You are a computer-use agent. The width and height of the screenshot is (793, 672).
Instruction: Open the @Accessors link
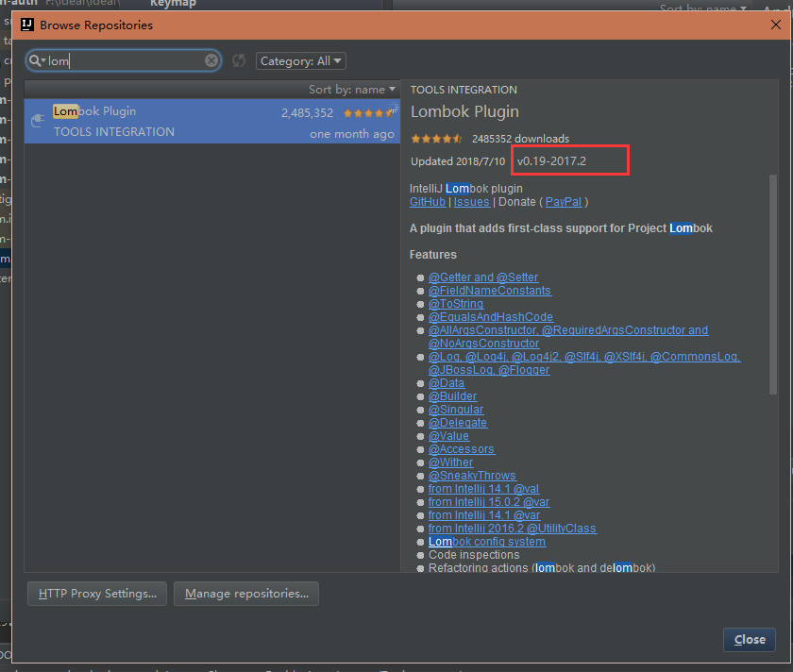[462, 449]
